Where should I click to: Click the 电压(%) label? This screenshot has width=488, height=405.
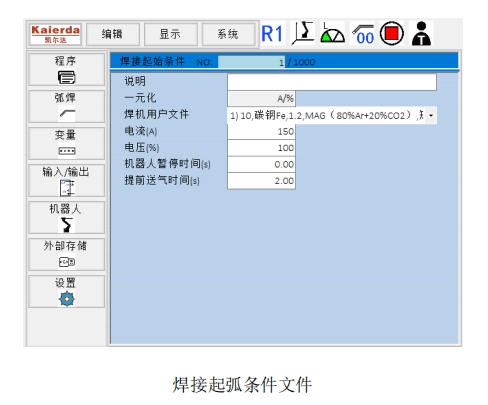(142, 147)
